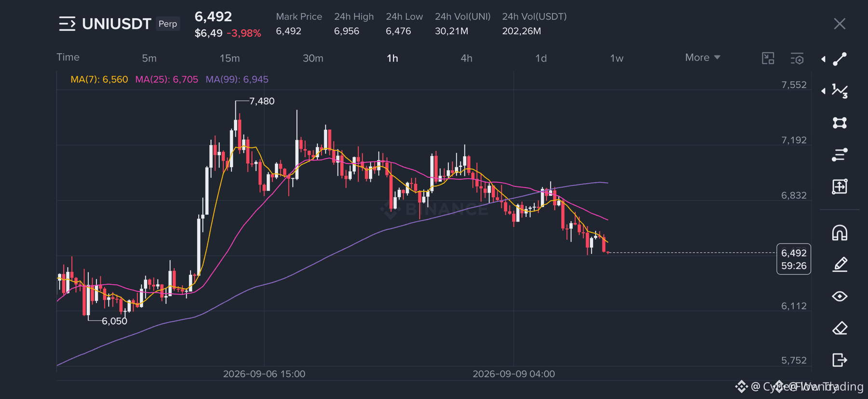Toggle the magnet snap mode
This screenshot has height=399, width=868.
[840, 233]
